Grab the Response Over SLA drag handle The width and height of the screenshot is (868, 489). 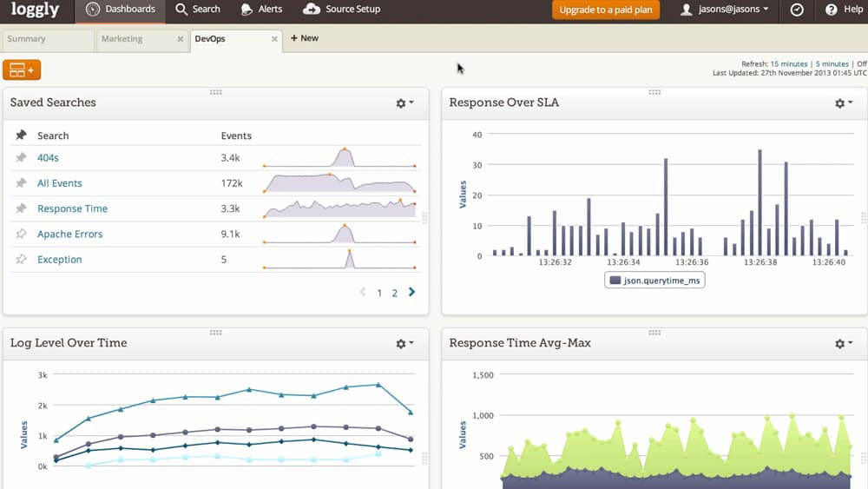click(x=654, y=92)
